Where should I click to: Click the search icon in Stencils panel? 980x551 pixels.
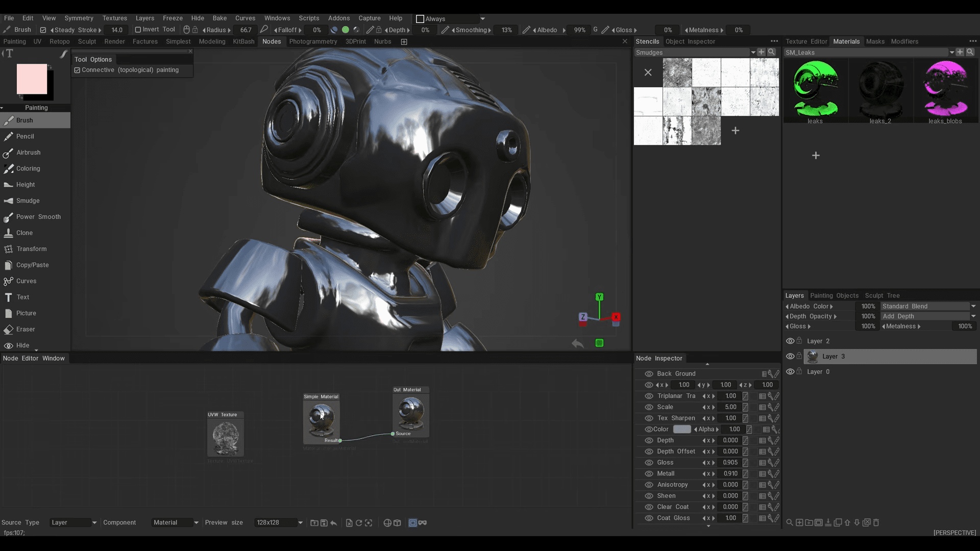point(772,52)
